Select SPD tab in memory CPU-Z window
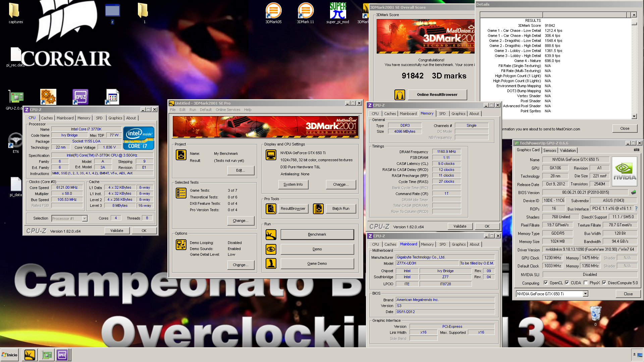644x362 pixels. click(442, 114)
